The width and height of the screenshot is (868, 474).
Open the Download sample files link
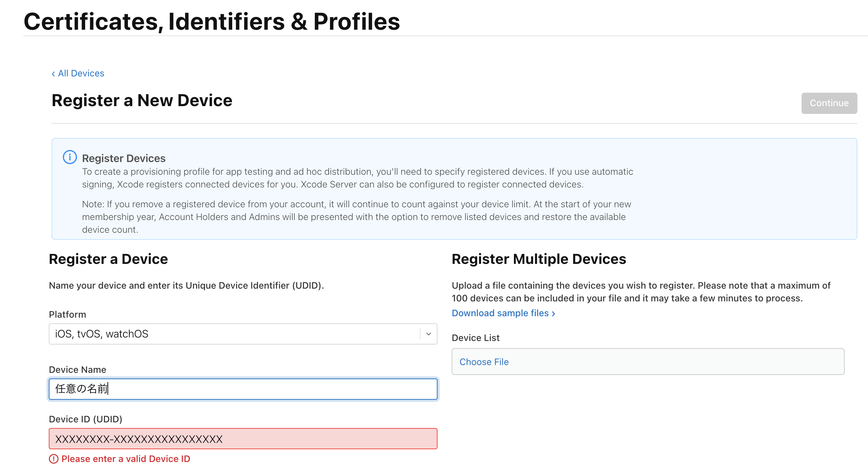[x=500, y=313]
